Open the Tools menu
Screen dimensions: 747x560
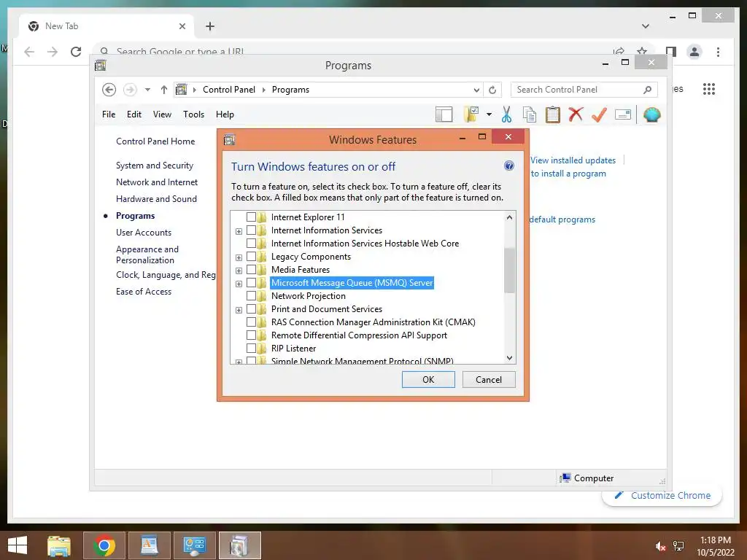tap(193, 114)
